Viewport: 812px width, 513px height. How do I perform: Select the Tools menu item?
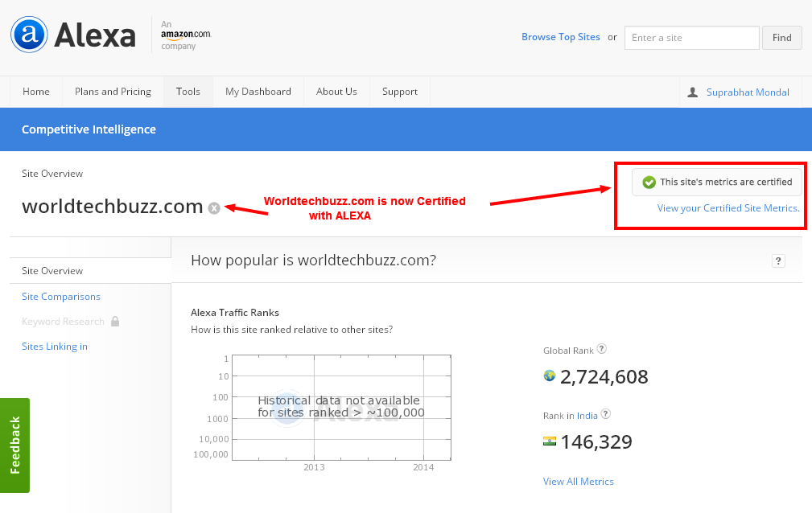coord(188,92)
